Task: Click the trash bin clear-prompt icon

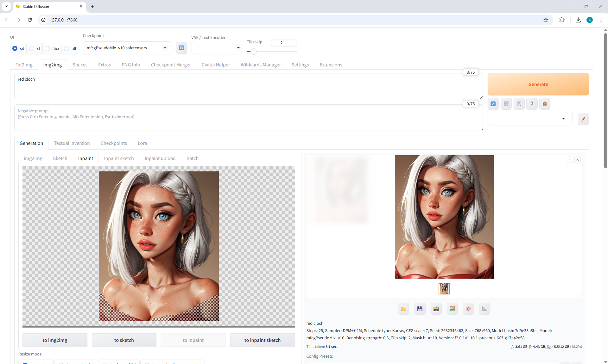Action: pos(506,104)
